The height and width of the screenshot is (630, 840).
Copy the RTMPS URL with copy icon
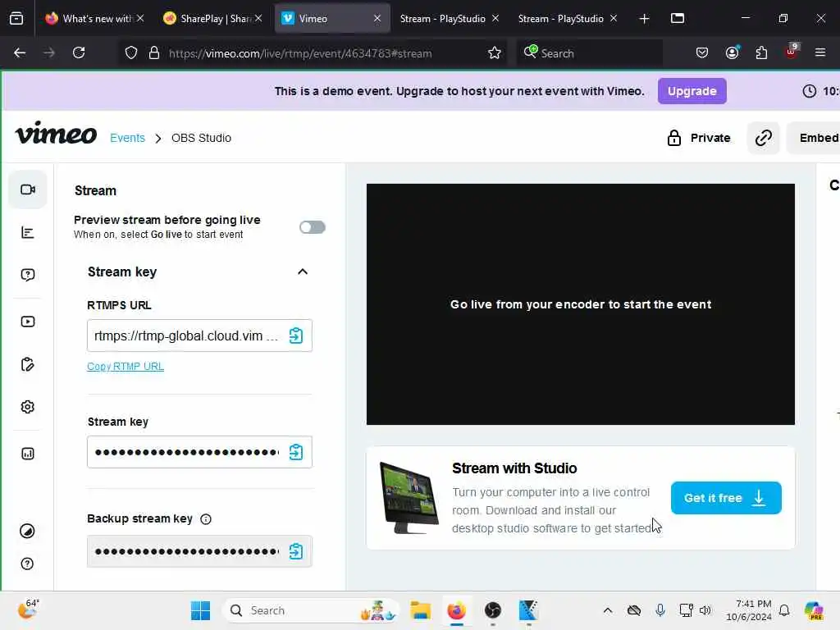point(295,336)
